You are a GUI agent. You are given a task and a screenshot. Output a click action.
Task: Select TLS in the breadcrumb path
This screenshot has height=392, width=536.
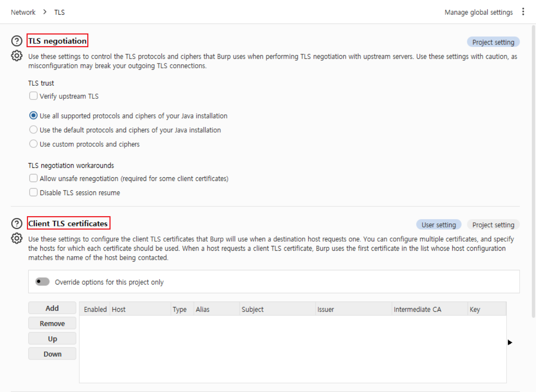pyautogui.click(x=60, y=12)
